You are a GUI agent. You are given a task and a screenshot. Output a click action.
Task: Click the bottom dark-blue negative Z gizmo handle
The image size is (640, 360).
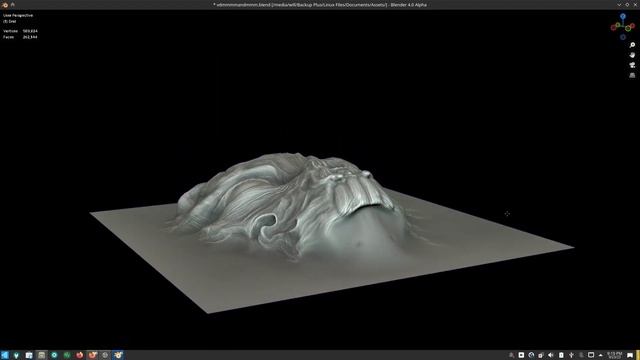623,37
